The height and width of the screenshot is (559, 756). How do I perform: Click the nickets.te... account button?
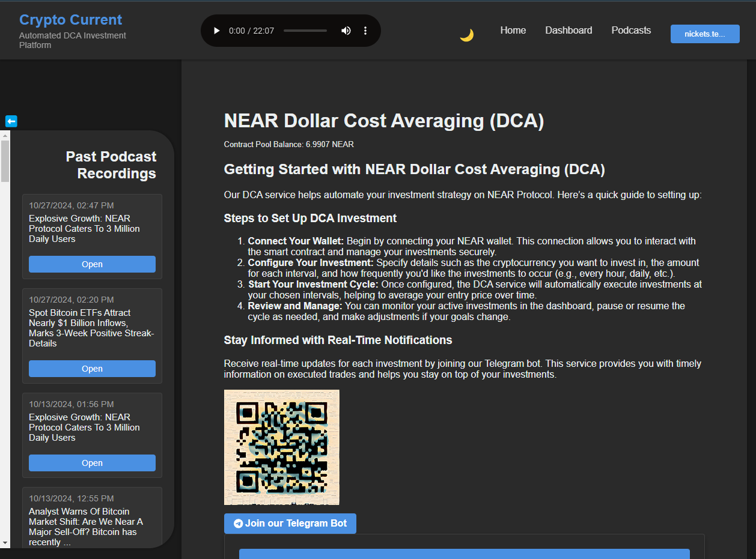pyautogui.click(x=705, y=34)
